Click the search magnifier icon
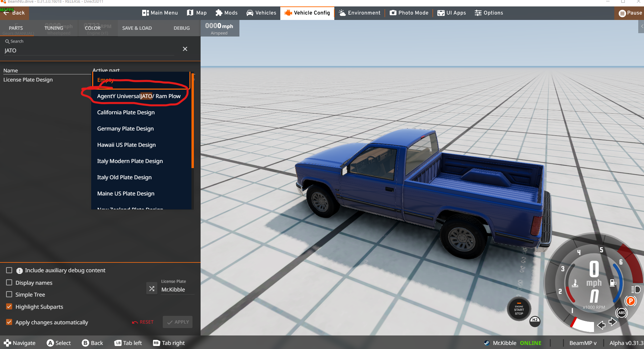Image resolution: width=644 pixels, height=349 pixels. click(7, 42)
